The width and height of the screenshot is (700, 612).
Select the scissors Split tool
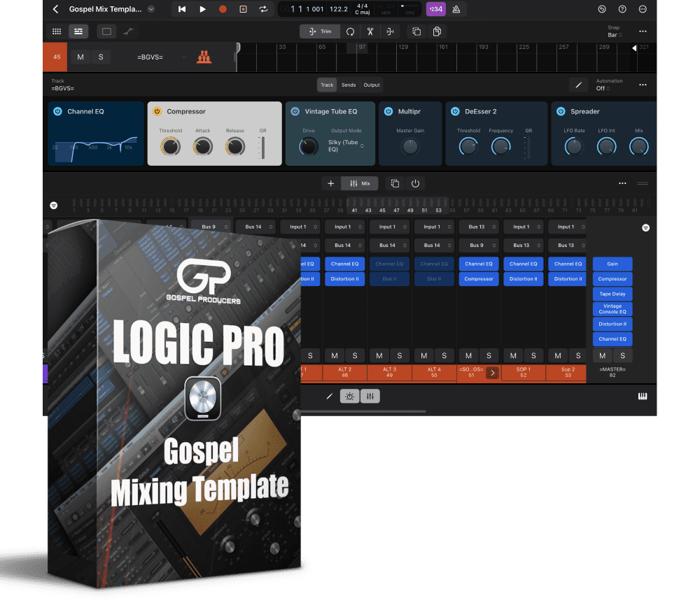[x=370, y=31]
